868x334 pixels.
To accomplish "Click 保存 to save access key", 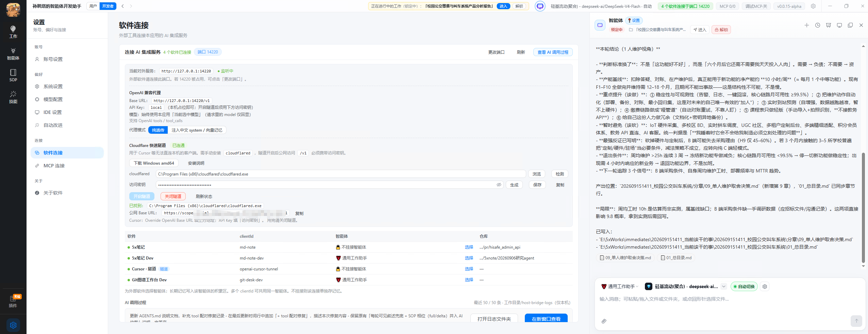I will [537, 185].
